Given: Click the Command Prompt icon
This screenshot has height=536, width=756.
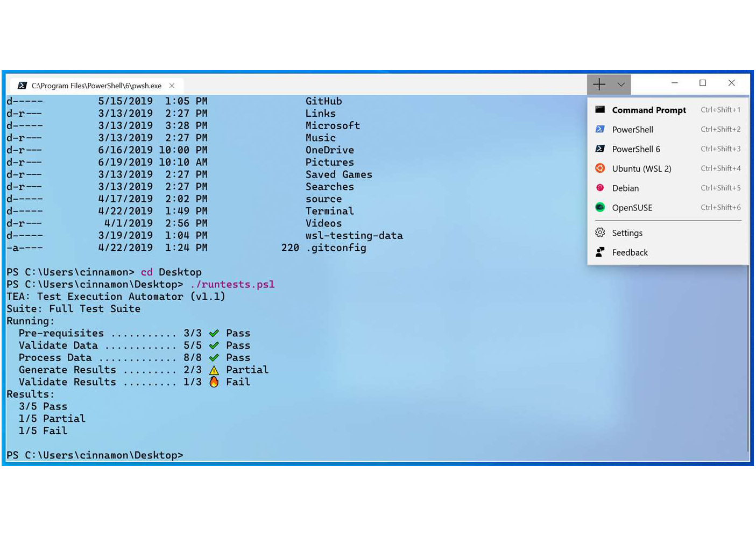Looking at the screenshot, I should (600, 110).
